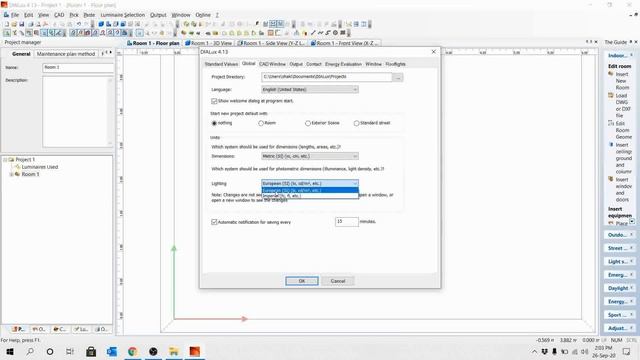Pin The Guide panel with pin icon
This screenshot has width=640, height=360.
coord(631,42)
